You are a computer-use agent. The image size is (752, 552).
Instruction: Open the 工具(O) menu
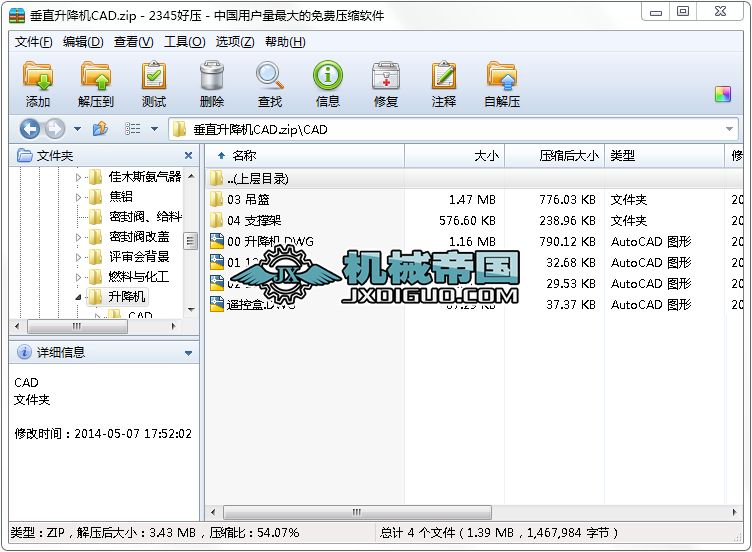(x=185, y=42)
